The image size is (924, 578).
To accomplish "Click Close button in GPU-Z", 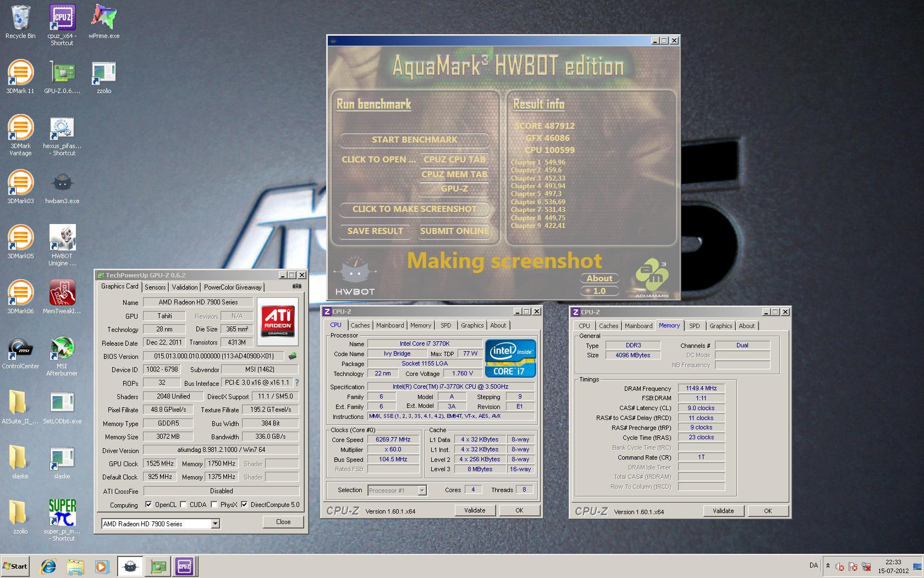I will click(283, 522).
